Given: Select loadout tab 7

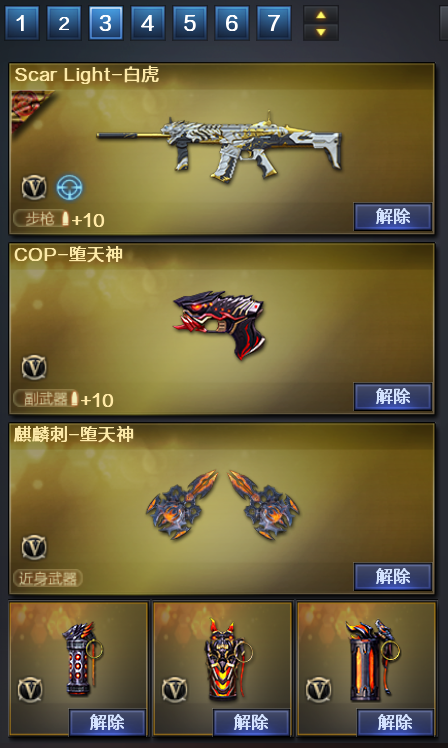Looking at the screenshot, I should (x=273, y=23).
